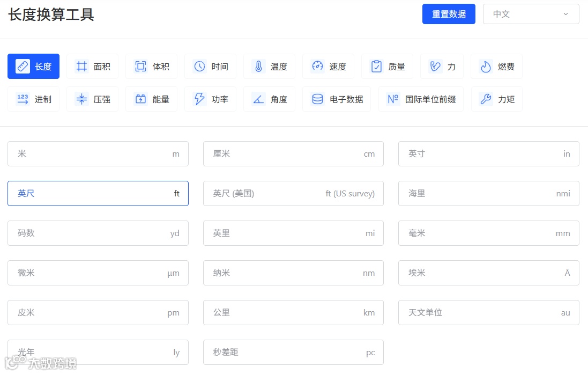The height and width of the screenshot is (374, 588).
Task: Switch to the 压强 tab label
Action: pyautogui.click(x=102, y=99)
